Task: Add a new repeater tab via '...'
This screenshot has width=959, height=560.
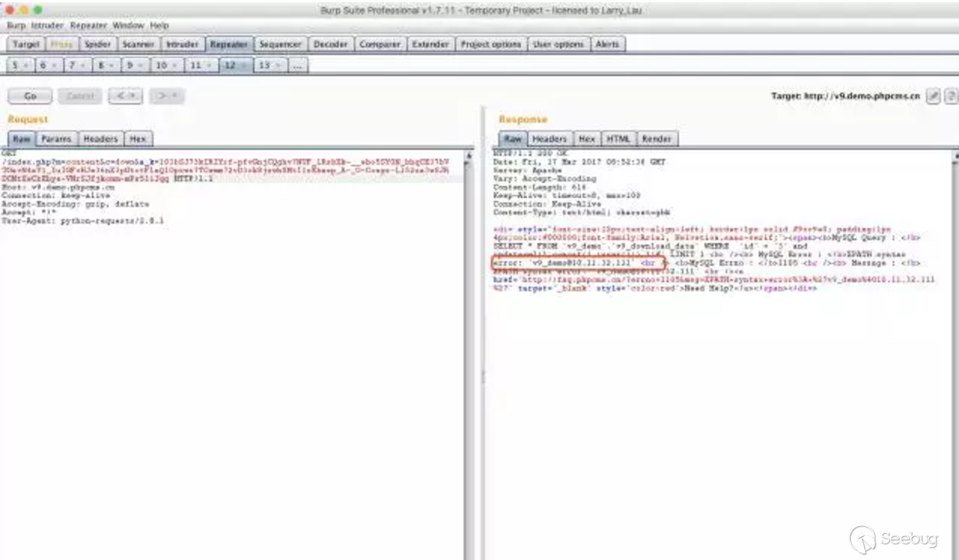Action: coord(298,65)
